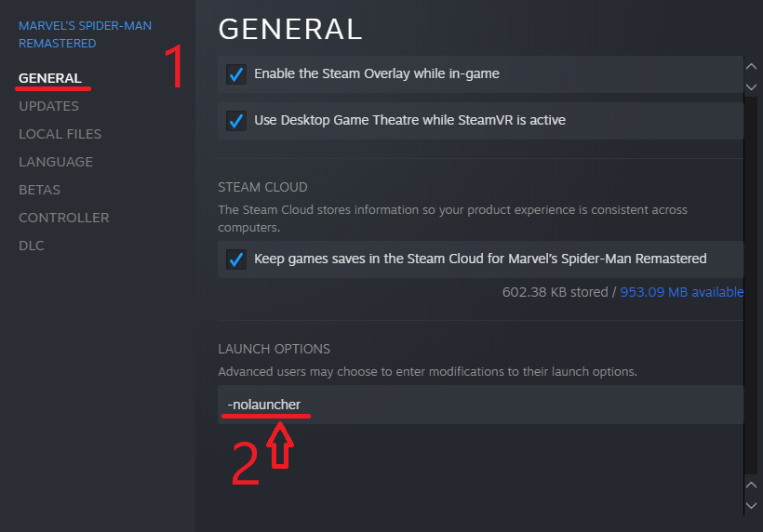
Task: Click the up chevron at the scrollbar bottom
Action: click(x=752, y=485)
